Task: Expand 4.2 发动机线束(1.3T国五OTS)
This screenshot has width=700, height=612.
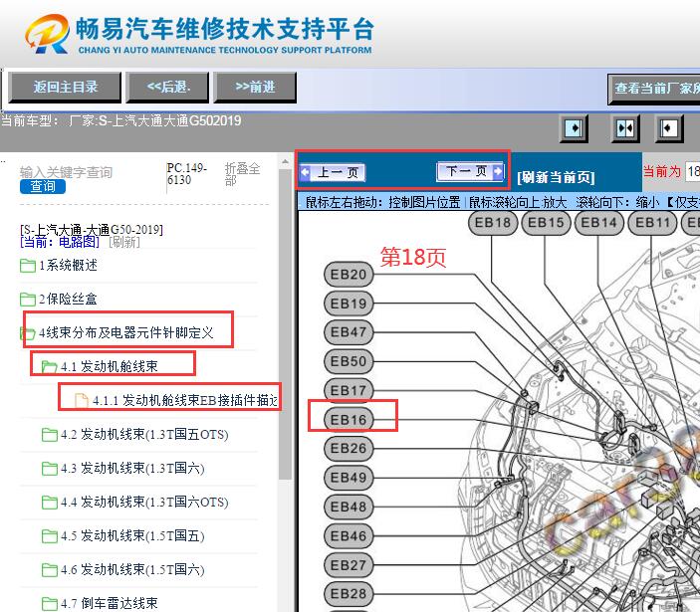Action: coord(144,435)
